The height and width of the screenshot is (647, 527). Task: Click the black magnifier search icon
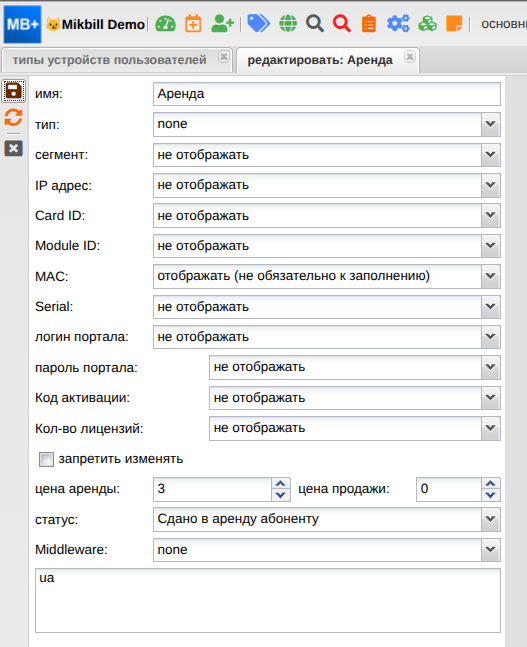pos(314,24)
